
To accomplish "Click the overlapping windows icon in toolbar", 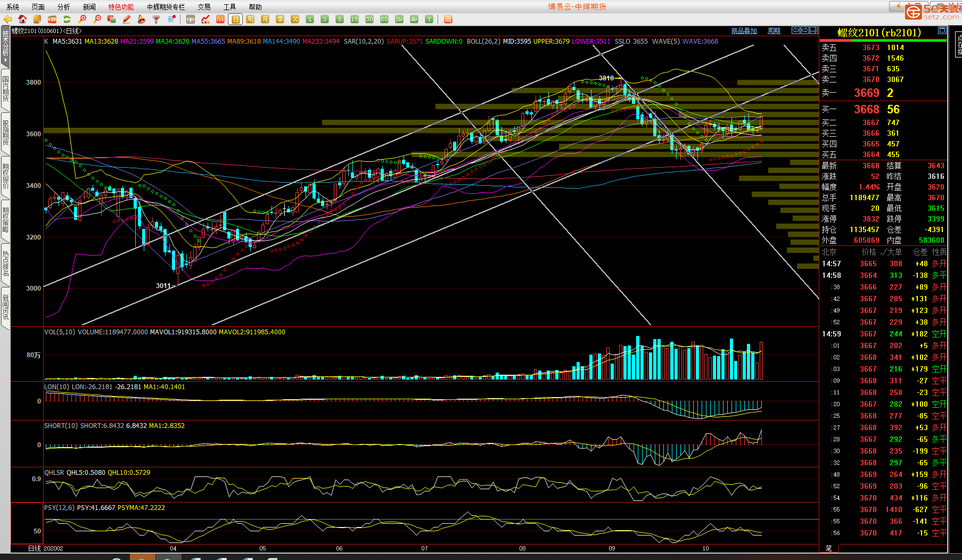I will (x=112, y=19).
